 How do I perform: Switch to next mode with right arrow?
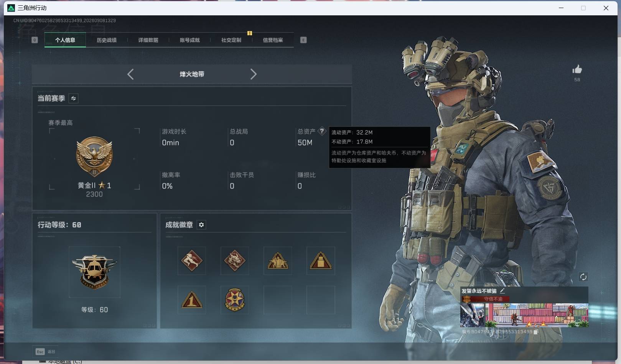click(x=253, y=74)
